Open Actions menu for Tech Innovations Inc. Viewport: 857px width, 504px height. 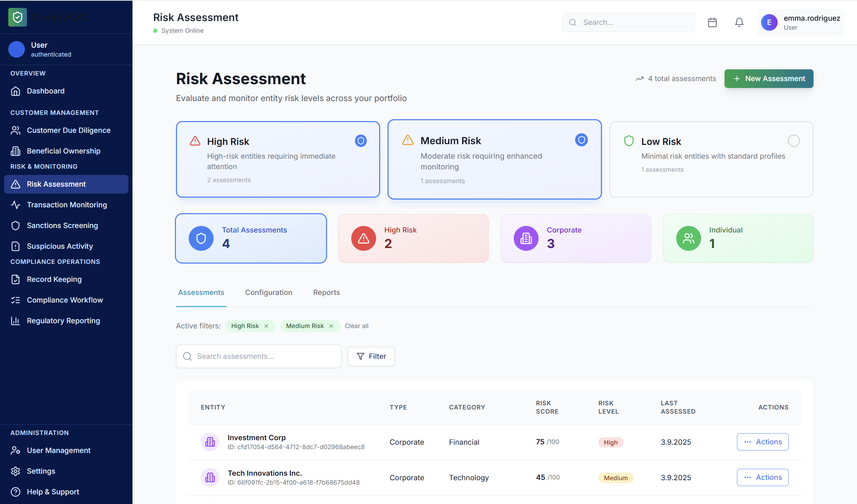pos(762,477)
